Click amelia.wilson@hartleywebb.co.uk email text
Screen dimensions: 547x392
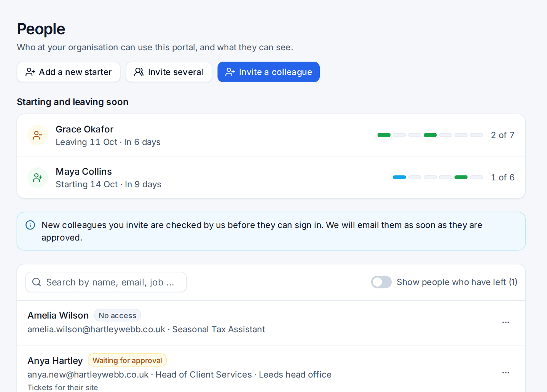tap(96, 330)
